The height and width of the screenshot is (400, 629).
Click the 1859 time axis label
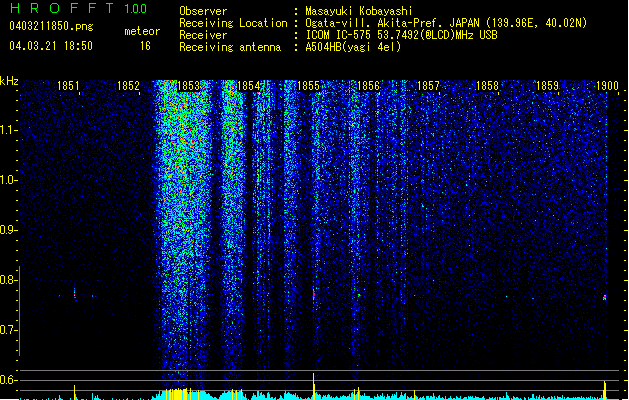(x=547, y=86)
